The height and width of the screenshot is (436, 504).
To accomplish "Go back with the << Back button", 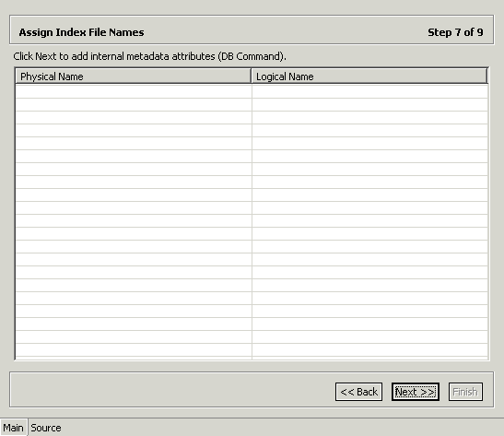I will coord(358,392).
